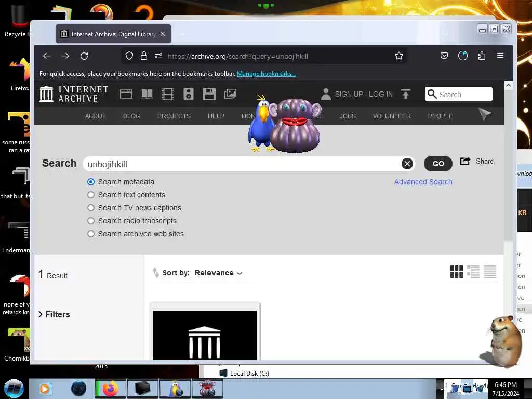The image size is (532, 399).
Task: Toggle sort direction arrows
Action: pyautogui.click(x=155, y=272)
